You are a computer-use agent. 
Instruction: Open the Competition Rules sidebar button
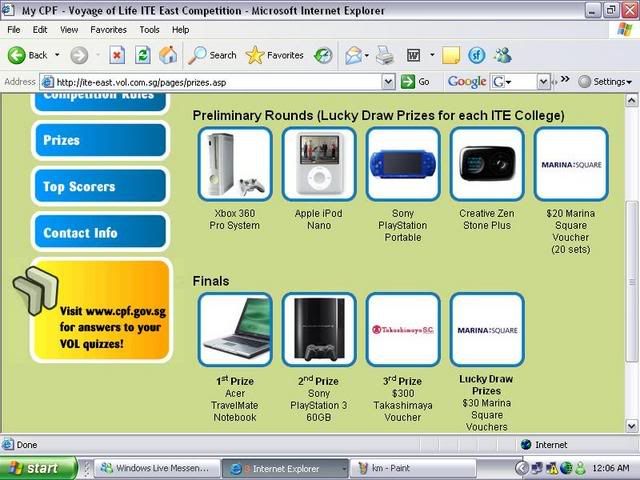tap(100, 101)
